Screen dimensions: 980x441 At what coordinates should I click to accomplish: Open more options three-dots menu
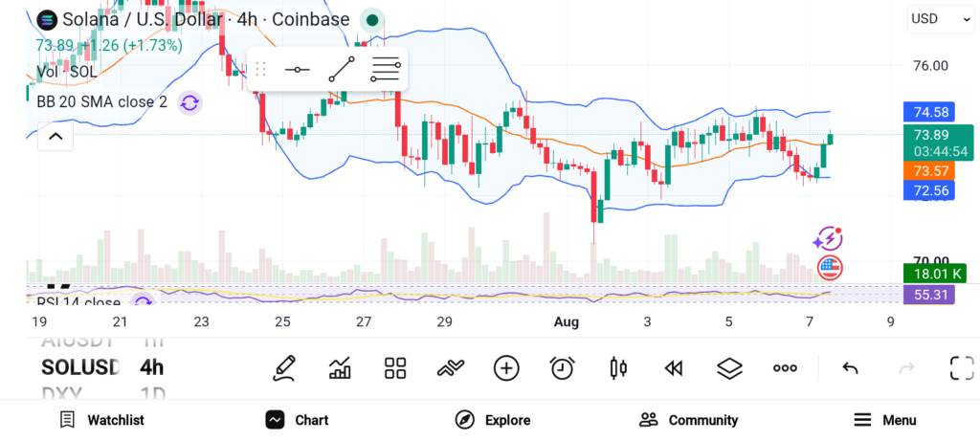pos(785,368)
